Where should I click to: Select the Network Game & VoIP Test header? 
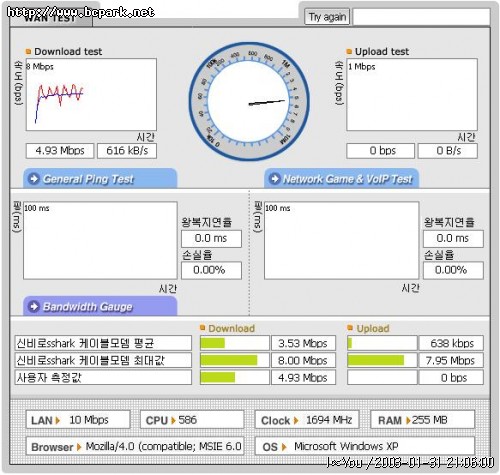pos(341,178)
